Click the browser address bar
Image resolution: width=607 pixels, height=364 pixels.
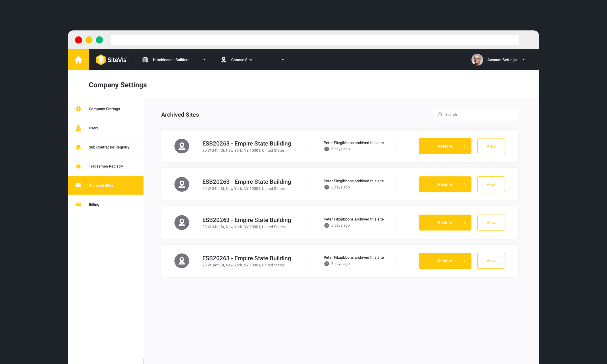point(314,40)
